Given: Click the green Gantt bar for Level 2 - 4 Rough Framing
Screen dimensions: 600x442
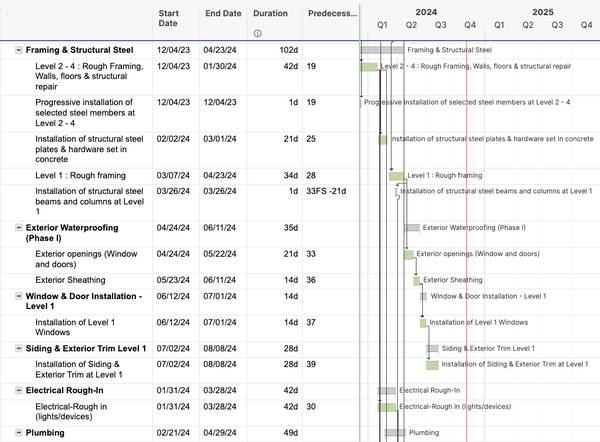Looking at the screenshot, I should pyautogui.click(x=369, y=67).
